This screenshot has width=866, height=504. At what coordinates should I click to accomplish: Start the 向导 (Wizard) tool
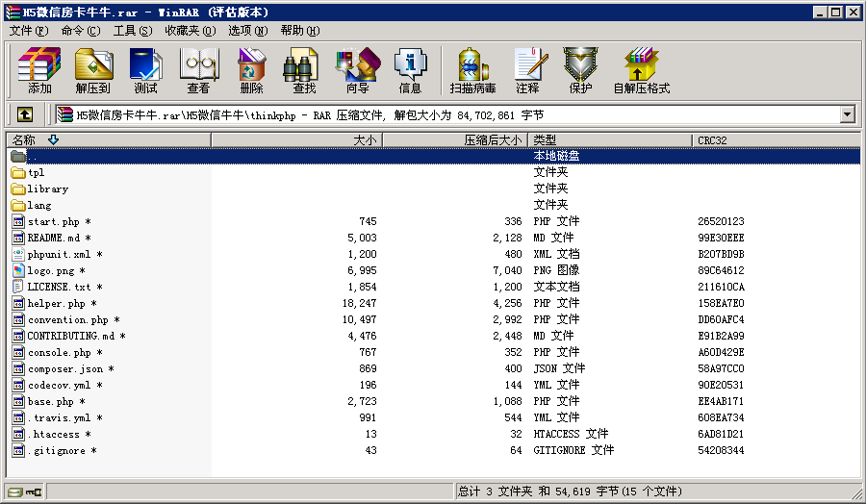pos(357,70)
